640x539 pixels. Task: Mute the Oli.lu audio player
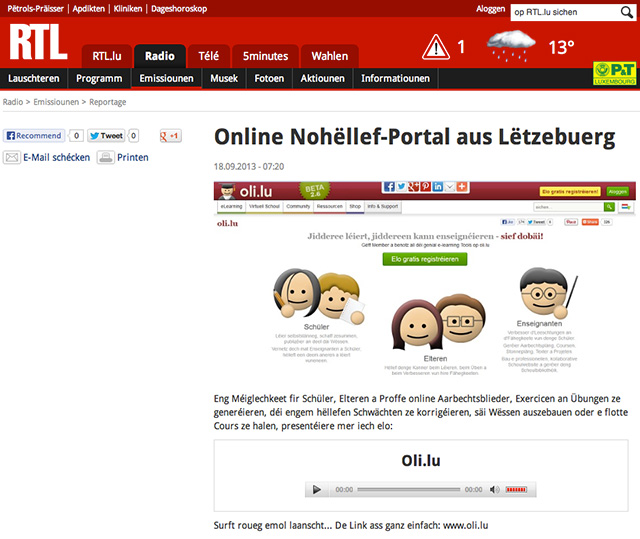click(x=495, y=490)
